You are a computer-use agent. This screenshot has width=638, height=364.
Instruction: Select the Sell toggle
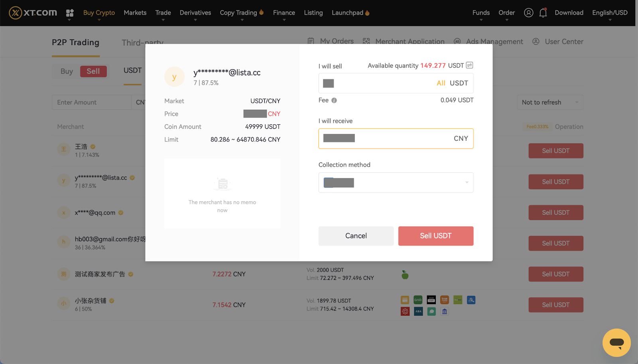click(93, 71)
